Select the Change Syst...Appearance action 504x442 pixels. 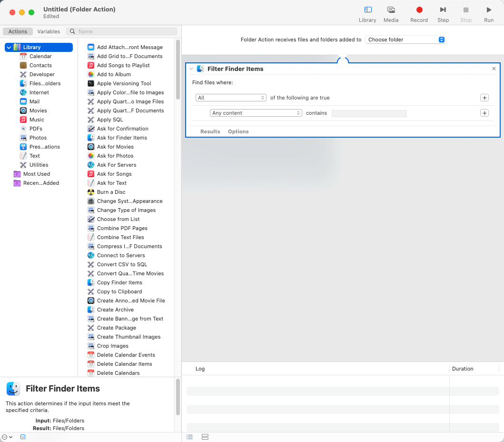125,201
